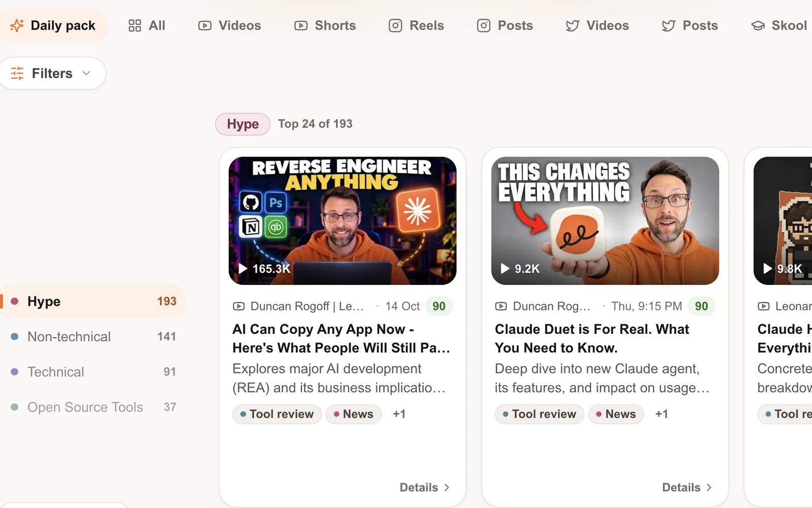Click the 90 score on first card
812x508 pixels.
click(439, 306)
